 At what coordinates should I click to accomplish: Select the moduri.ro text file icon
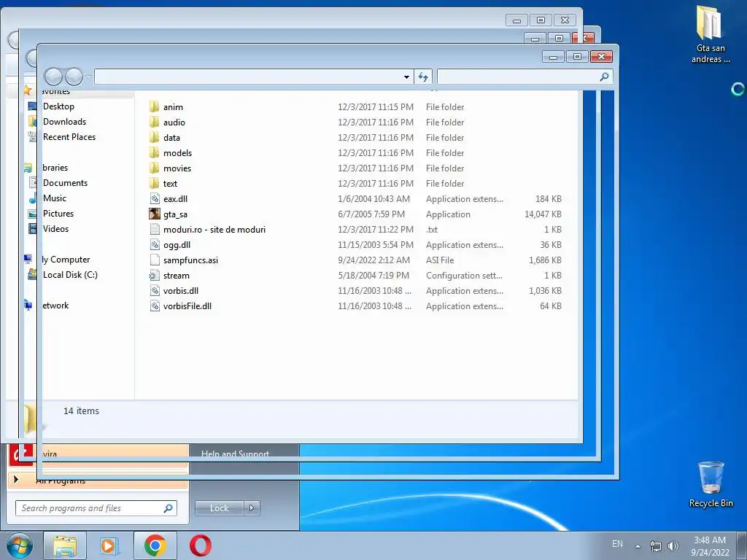pyautogui.click(x=155, y=229)
